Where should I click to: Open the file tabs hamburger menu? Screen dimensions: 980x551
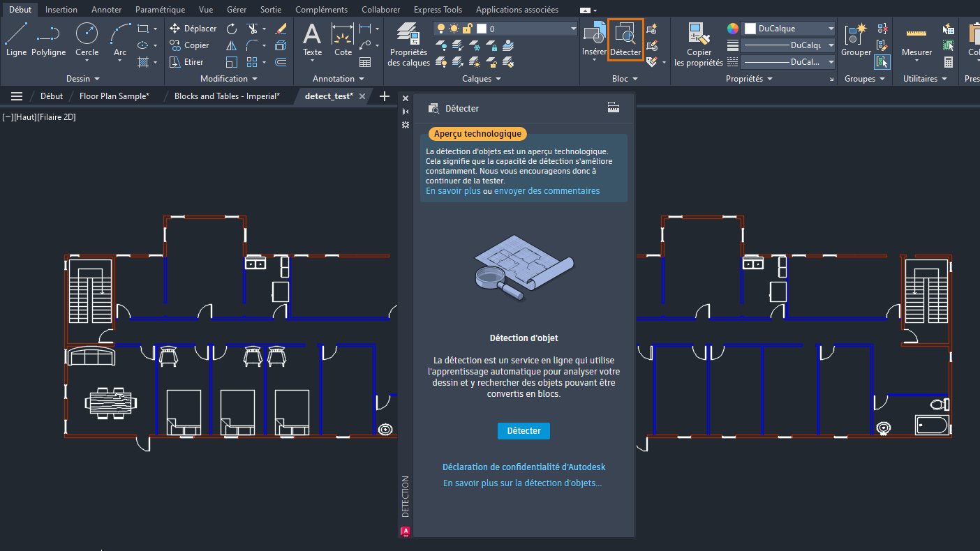[17, 96]
